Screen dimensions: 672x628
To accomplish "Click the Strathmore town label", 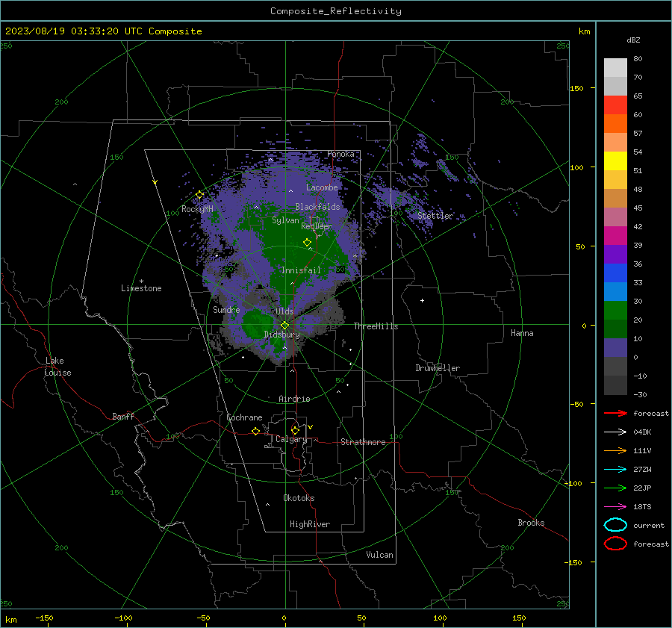I will [363, 442].
